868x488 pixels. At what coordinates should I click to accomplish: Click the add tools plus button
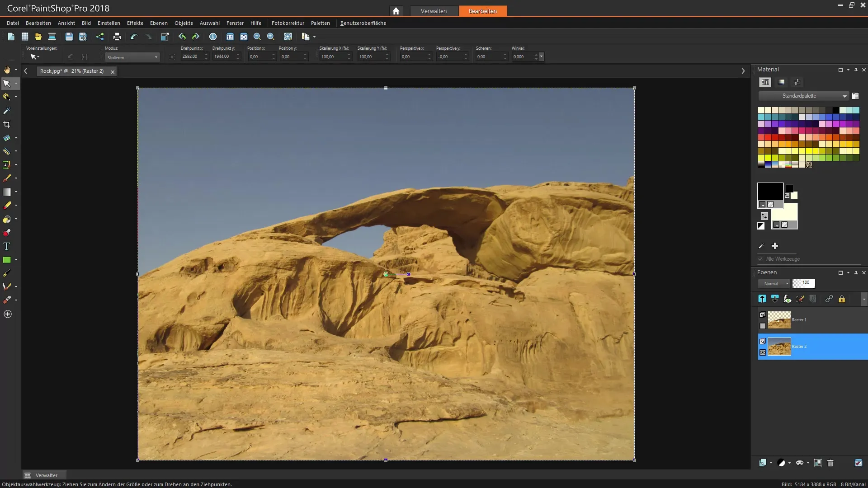point(8,314)
